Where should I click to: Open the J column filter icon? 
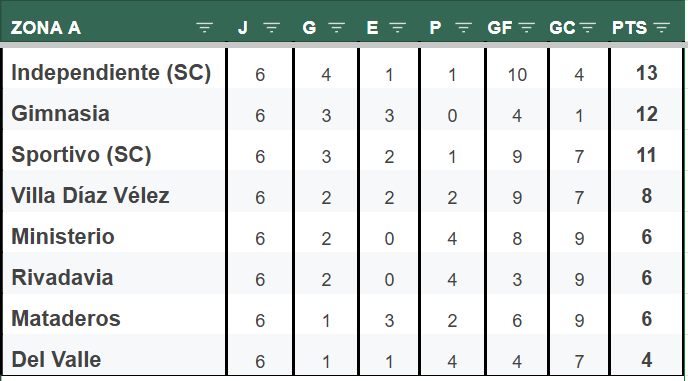tap(272, 28)
